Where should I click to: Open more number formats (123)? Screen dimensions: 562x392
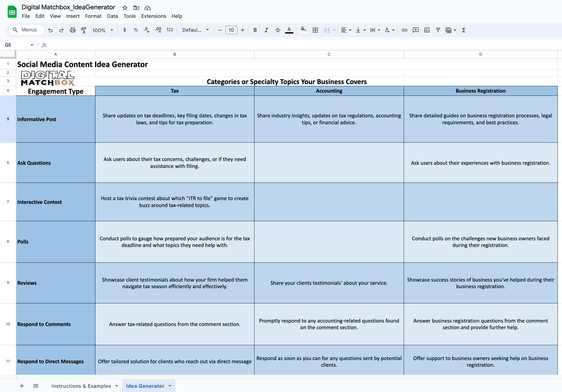(x=170, y=30)
